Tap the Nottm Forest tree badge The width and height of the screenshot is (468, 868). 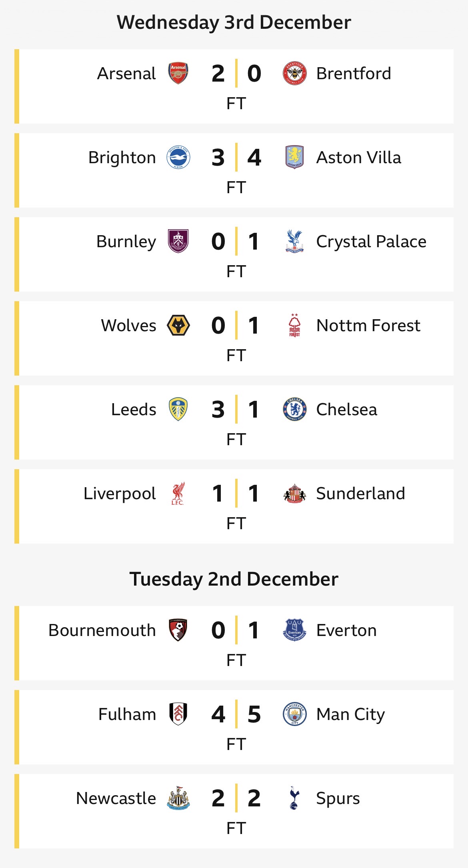tap(294, 325)
